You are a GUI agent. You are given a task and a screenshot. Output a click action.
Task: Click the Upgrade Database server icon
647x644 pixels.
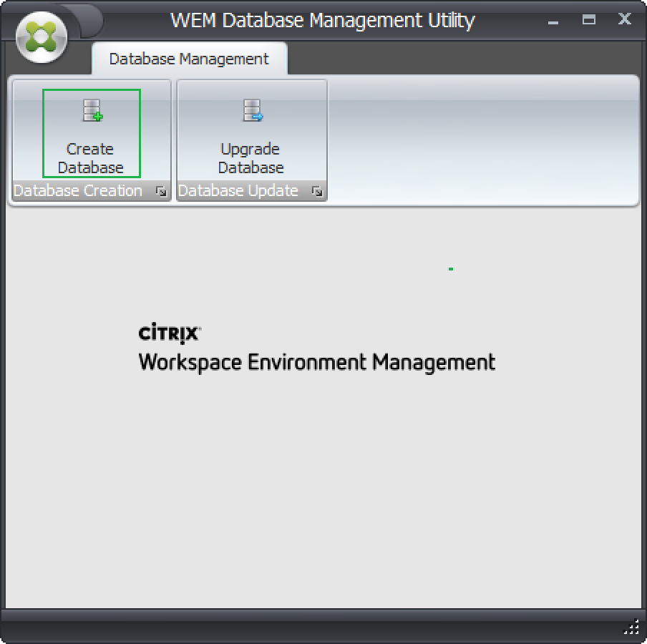[253, 111]
